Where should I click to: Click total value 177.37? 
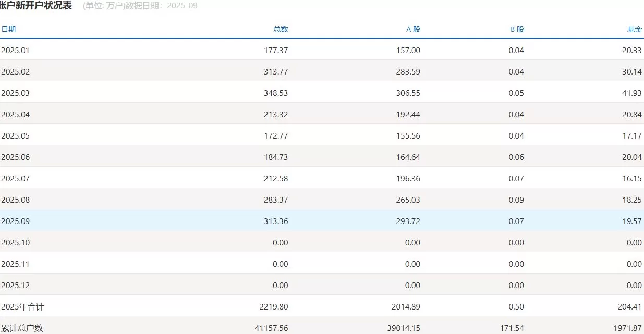point(276,51)
